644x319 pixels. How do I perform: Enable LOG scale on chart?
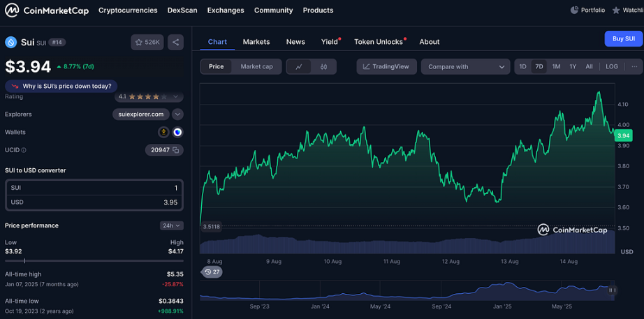point(612,66)
